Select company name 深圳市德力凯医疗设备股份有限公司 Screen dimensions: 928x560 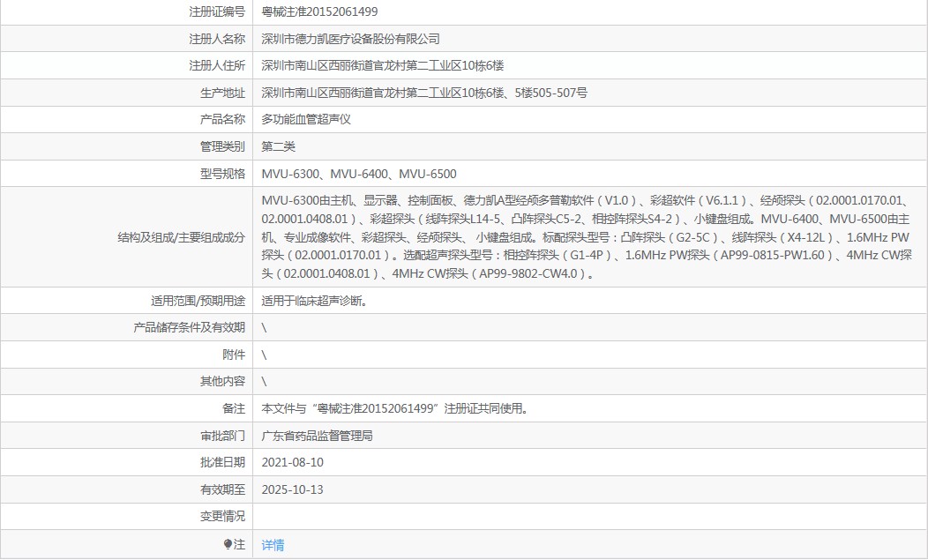[350, 39]
